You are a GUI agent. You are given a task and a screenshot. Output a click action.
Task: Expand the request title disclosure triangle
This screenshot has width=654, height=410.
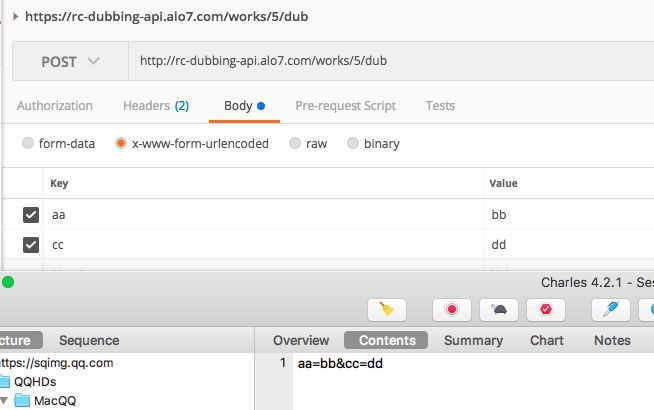coord(16,16)
